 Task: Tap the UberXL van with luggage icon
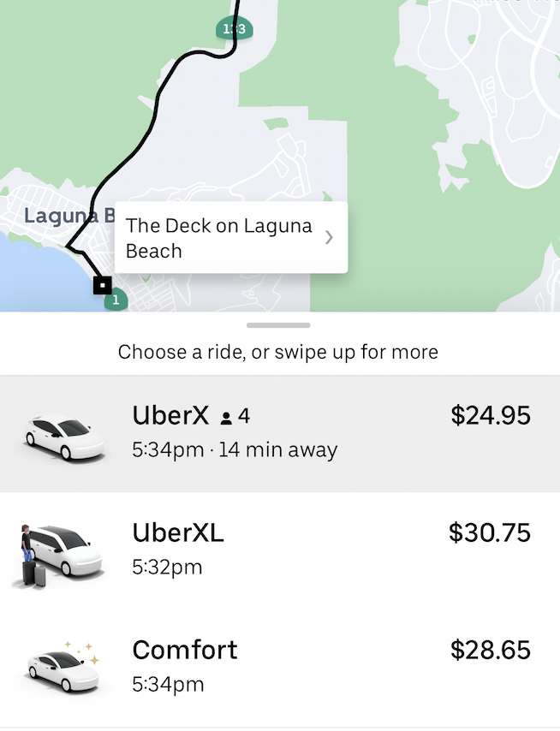click(58, 555)
